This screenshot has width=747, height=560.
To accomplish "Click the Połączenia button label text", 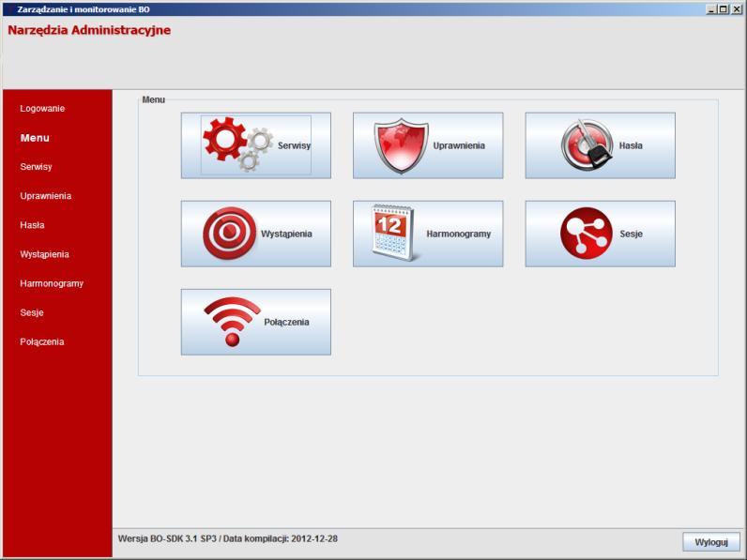I will click(x=286, y=322).
